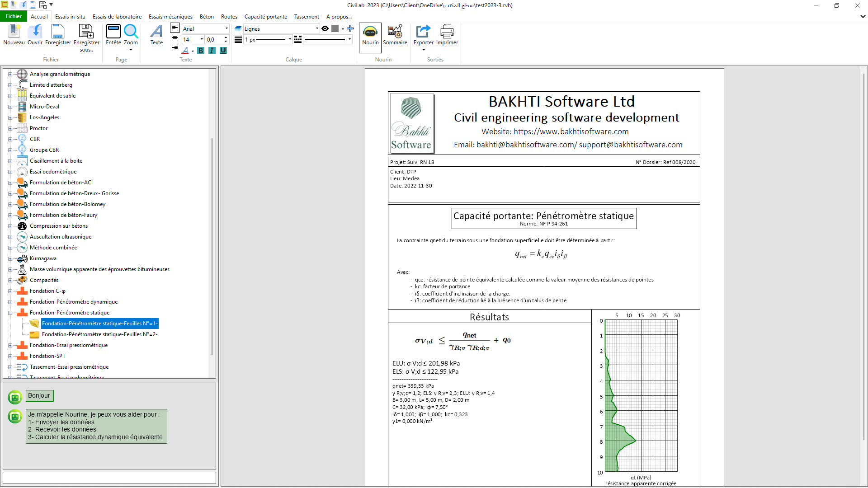
Task: Click the font color A icon
Action: (x=185, y=51)
